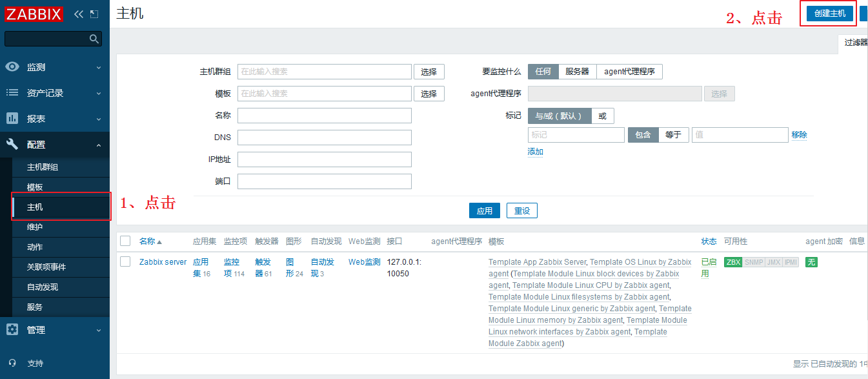868x379 pixels.
Task: Expand the 报表 menu chevron
Action: pyautogui.click(x=99, y=119)
